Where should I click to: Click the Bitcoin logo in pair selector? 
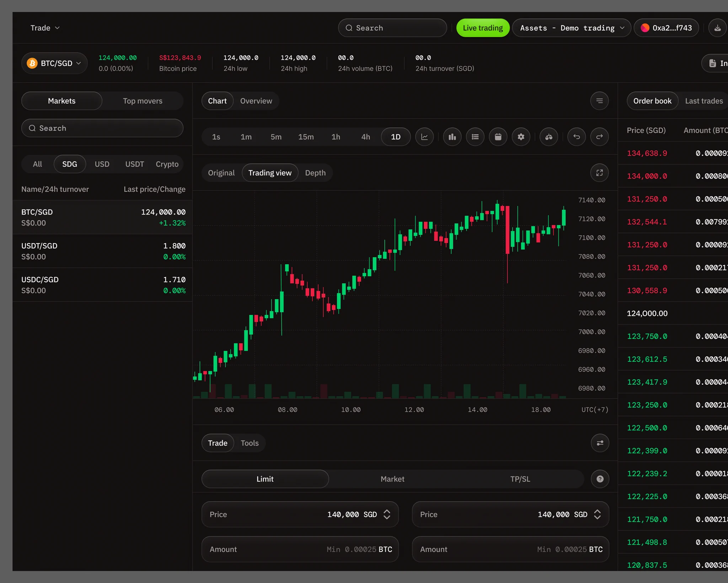pyautogui.click(x=32, y=63)
